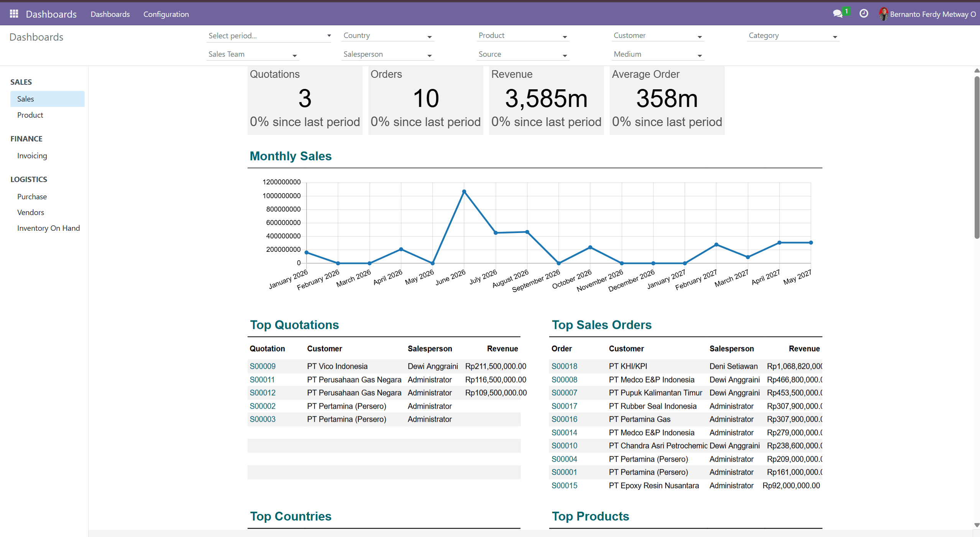Open the conversations chat icon

pos(837,14)
